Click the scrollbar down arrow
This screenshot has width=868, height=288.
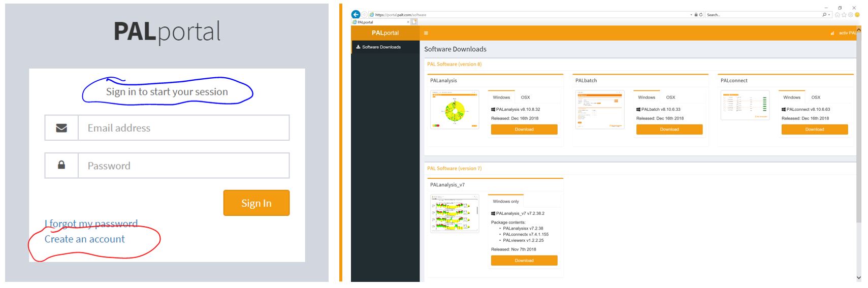[858, 278]
